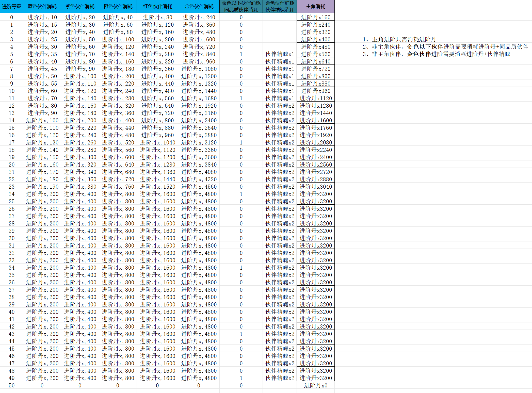This screenshot has width=532, height=393.
Task: Click the 进阶丹x0 cell at bottom
Action: tap(315, 385)
